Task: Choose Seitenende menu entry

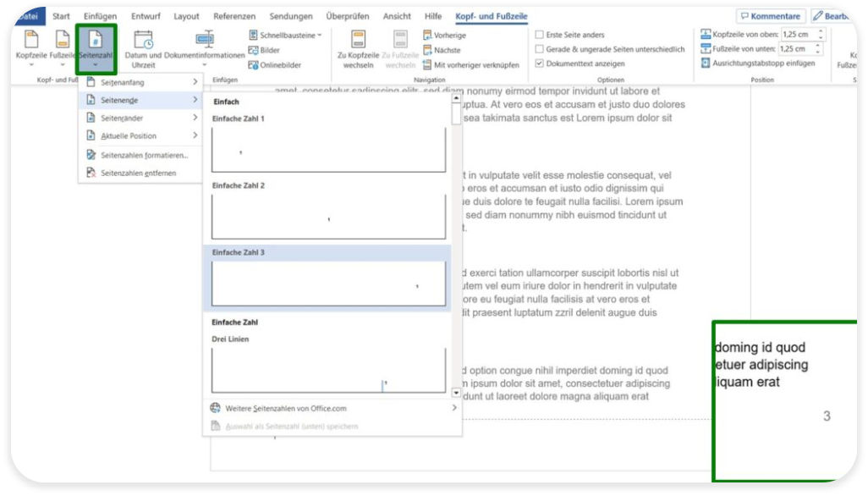Action: [x=140, y=100]
